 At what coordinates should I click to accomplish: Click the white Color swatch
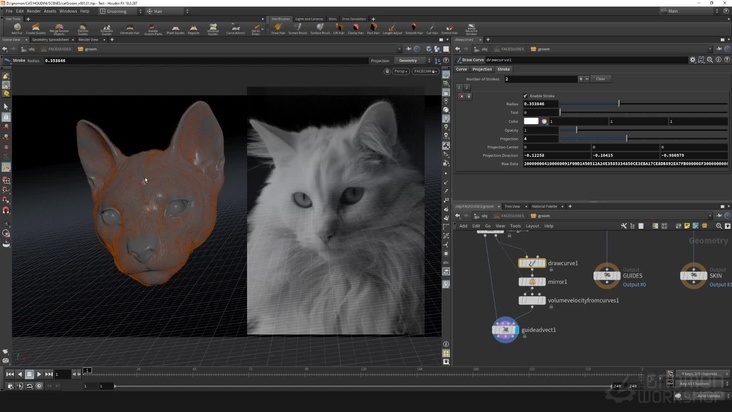(531, 121)
